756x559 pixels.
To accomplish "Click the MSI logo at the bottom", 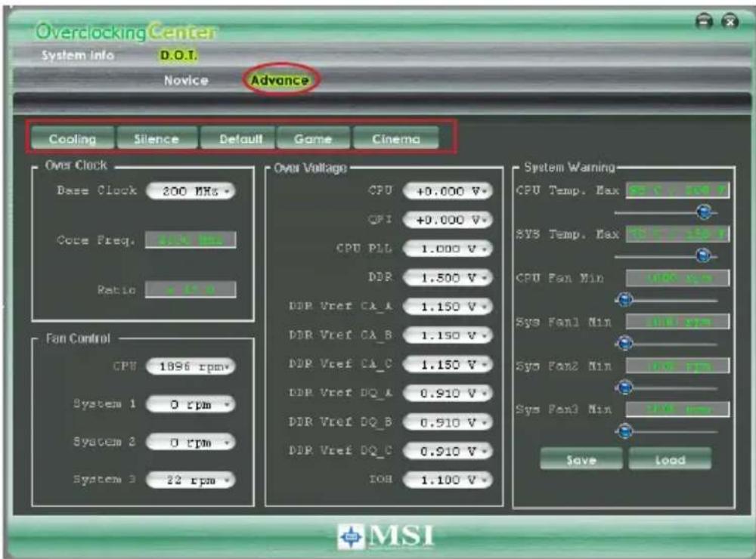I will [x=386, y=536].
